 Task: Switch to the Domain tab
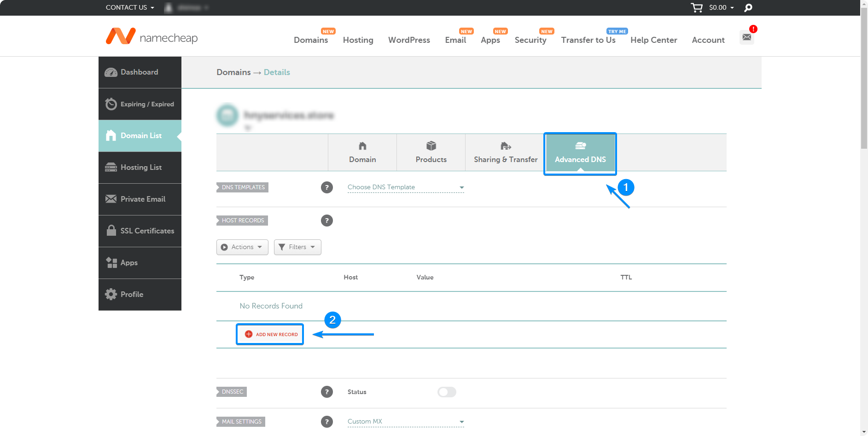362,152
